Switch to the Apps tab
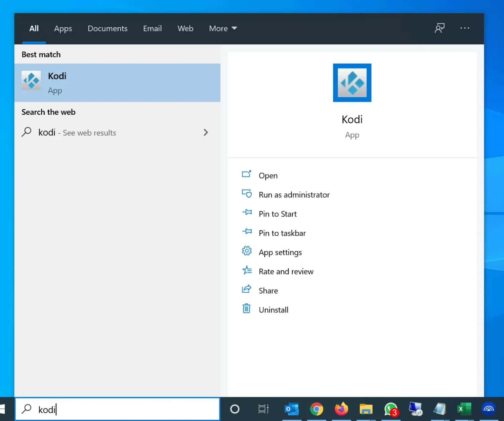Screen dimensions: 504x421 point(63,29)
